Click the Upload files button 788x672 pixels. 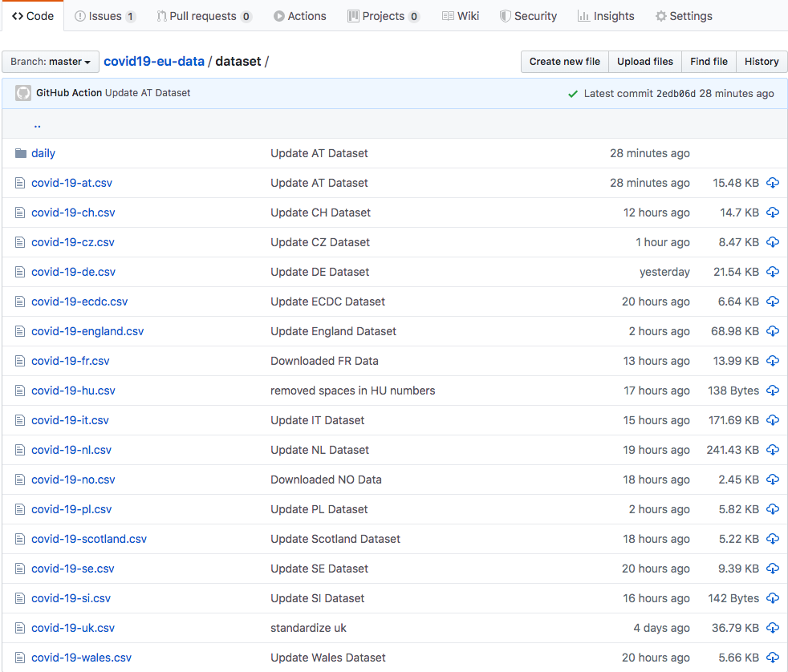(645, 62)
